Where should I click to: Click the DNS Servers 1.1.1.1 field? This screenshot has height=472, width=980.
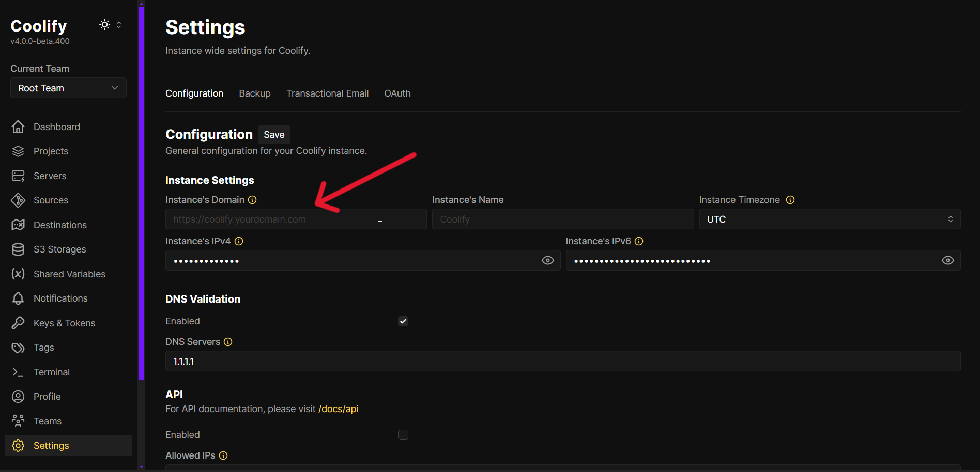pos(563,361)
